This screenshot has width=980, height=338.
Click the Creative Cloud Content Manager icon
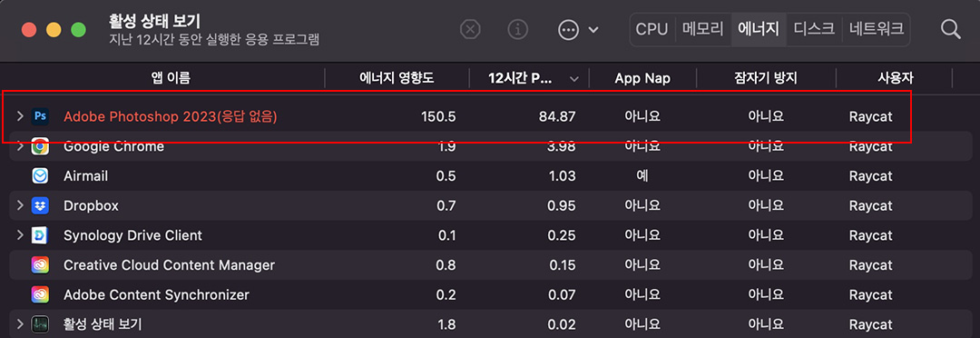(41, 265)
